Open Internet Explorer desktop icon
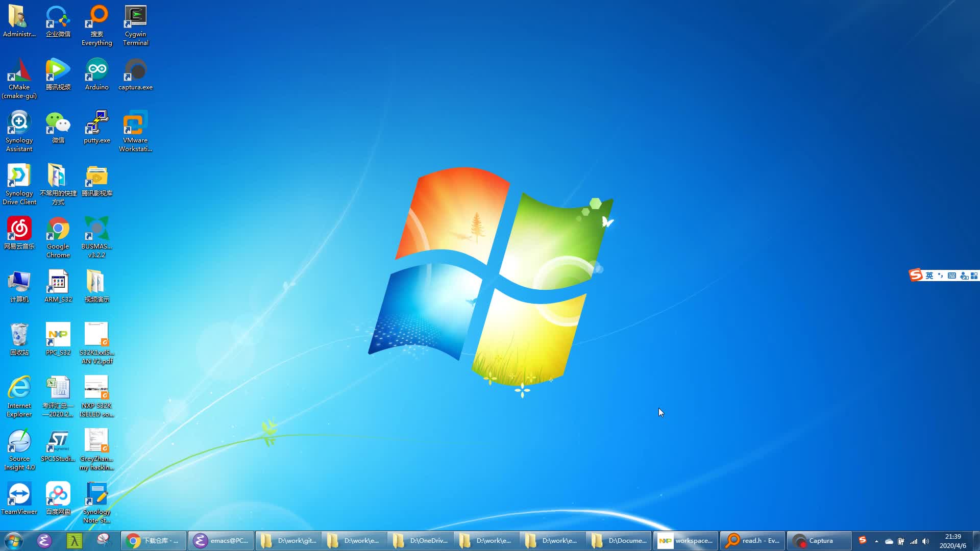980x551 pixels. (x=19, y=397)
